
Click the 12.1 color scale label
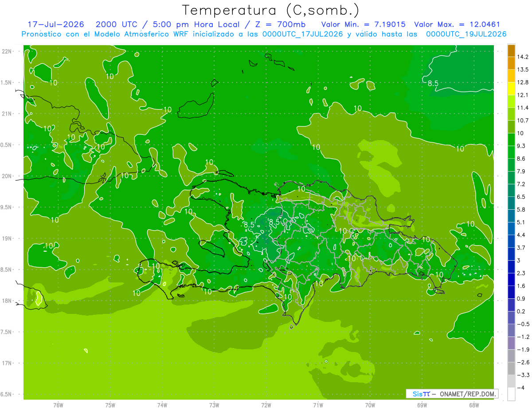coord(523,95)
